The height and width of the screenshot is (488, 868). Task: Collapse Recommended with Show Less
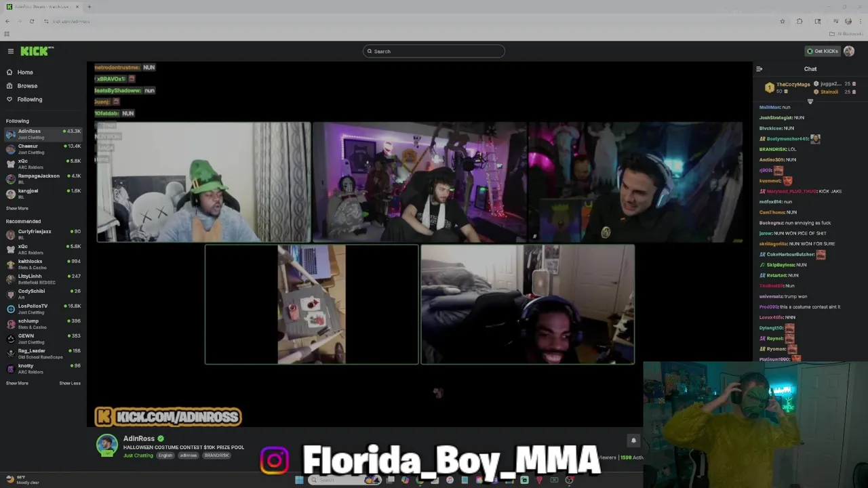(70, 384)
